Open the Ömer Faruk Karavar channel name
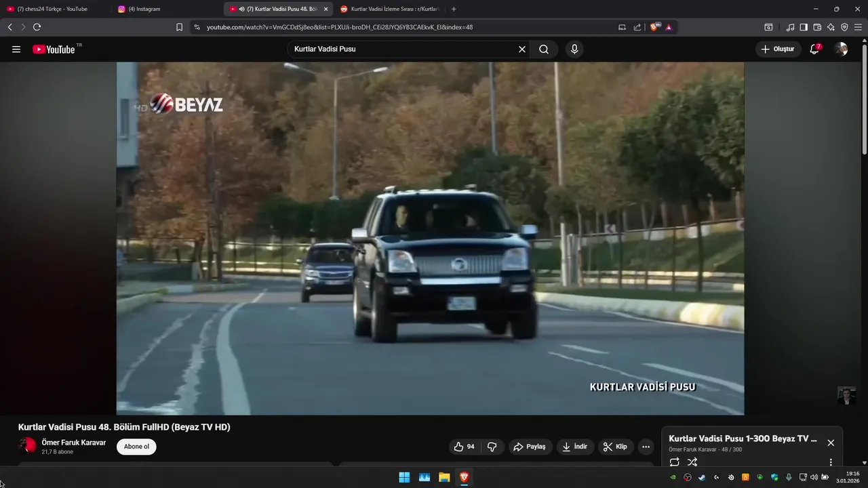This screenshot has width=868, height=488. coord(74,443)
